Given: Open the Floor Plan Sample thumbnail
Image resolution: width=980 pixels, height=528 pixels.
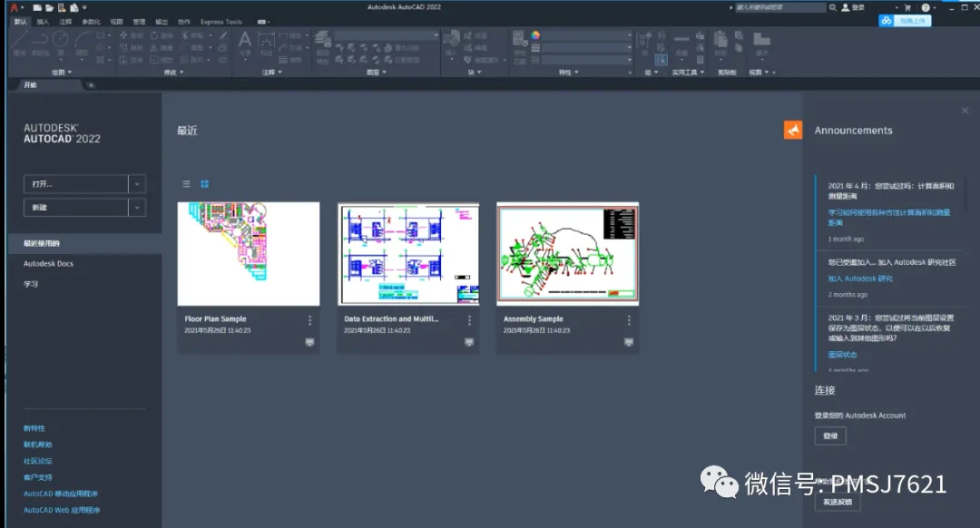Looking at the screenshot, I should tap(248, 254).
